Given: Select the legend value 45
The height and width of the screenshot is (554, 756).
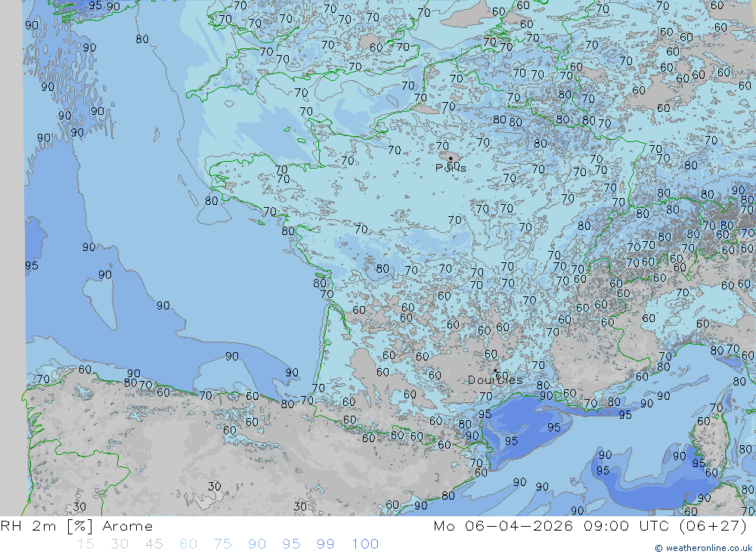Looking at the screenshot, I should pyautogui.click(x=154, y=544).
